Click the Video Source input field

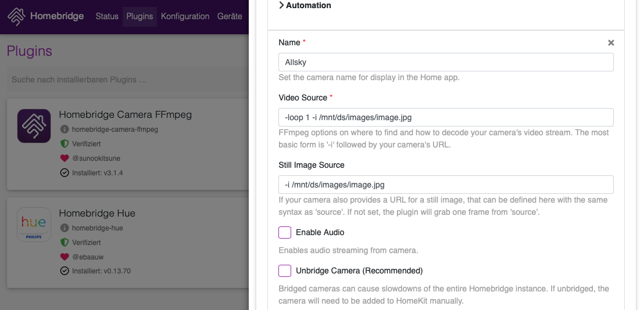[446, 117]
